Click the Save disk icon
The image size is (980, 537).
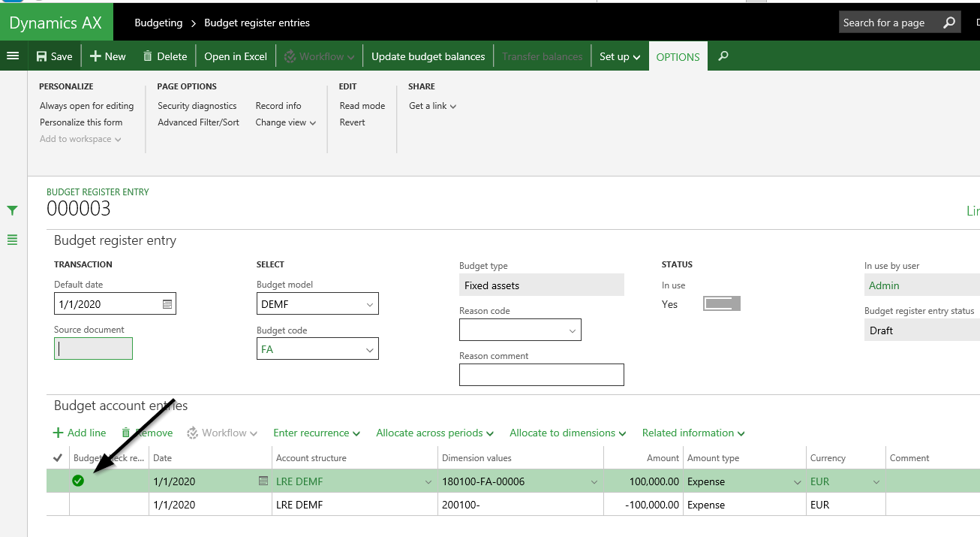[42, 56]
